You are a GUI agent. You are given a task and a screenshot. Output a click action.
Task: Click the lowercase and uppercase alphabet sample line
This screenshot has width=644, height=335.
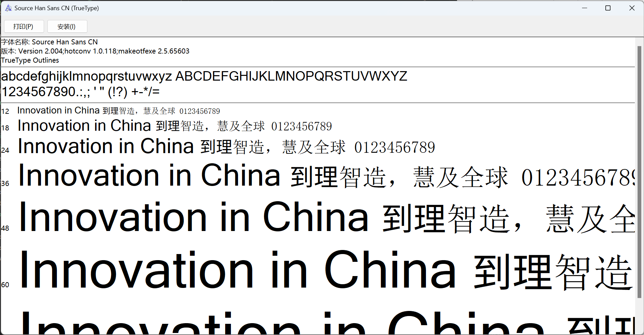[x=204, y=76]
